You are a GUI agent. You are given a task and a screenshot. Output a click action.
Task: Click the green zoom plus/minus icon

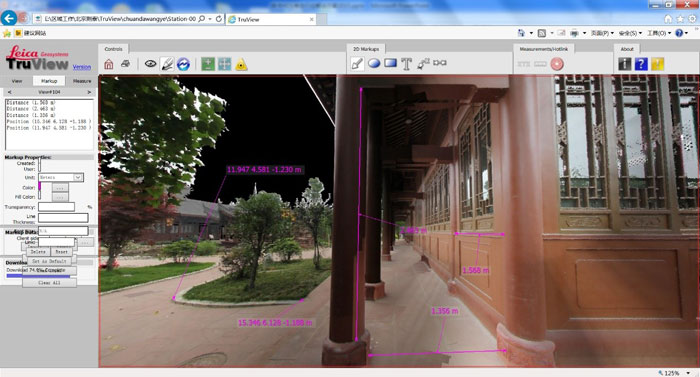click(x=208, y=64)
